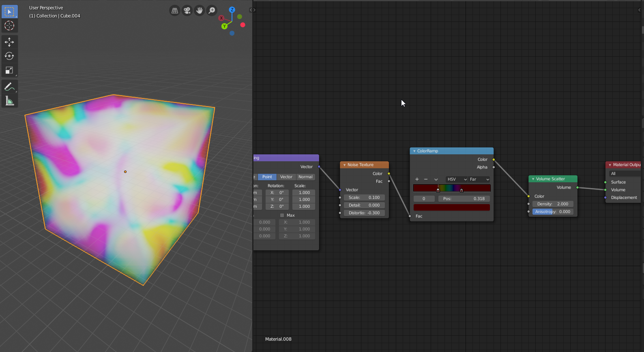Viewport: 644px width, 352px height.
Task: Click the unlabeled blue negative axis dot
Action: (x=232, y=33)
